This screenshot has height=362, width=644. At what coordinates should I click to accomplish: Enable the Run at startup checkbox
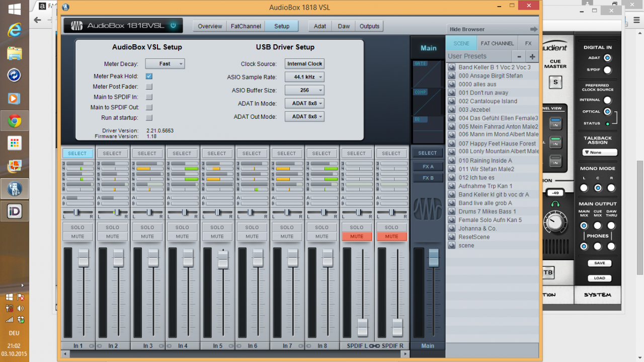click(149, 118)
